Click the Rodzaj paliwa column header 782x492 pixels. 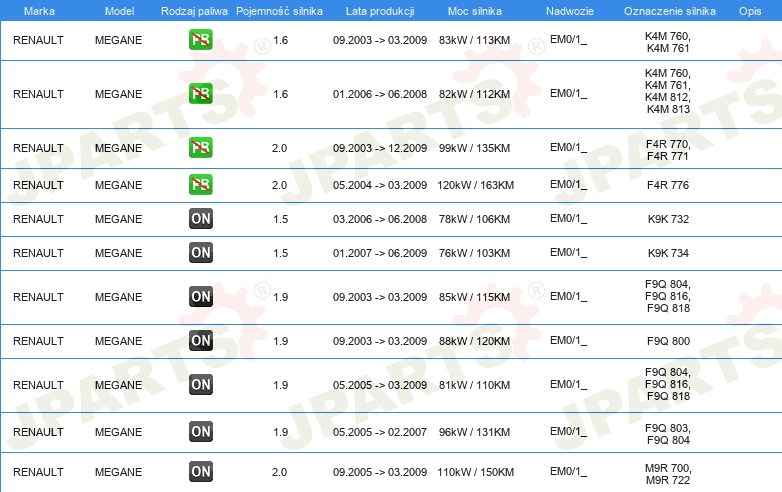(195, 11)
